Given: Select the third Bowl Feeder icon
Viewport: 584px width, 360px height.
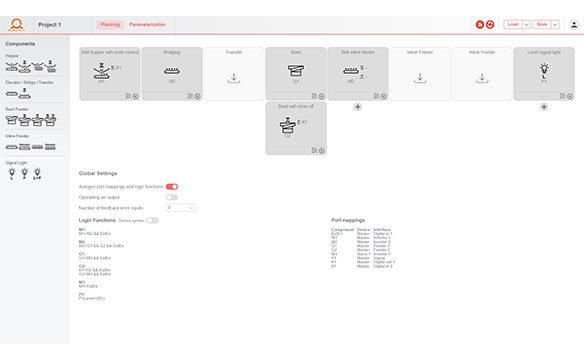Looking at the screenshot, I should click(x=37, y=120).
